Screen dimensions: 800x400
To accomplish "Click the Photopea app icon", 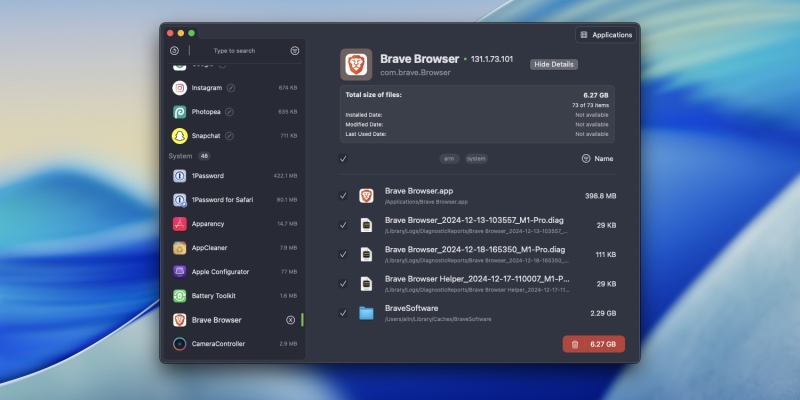I will coord(180,112).
